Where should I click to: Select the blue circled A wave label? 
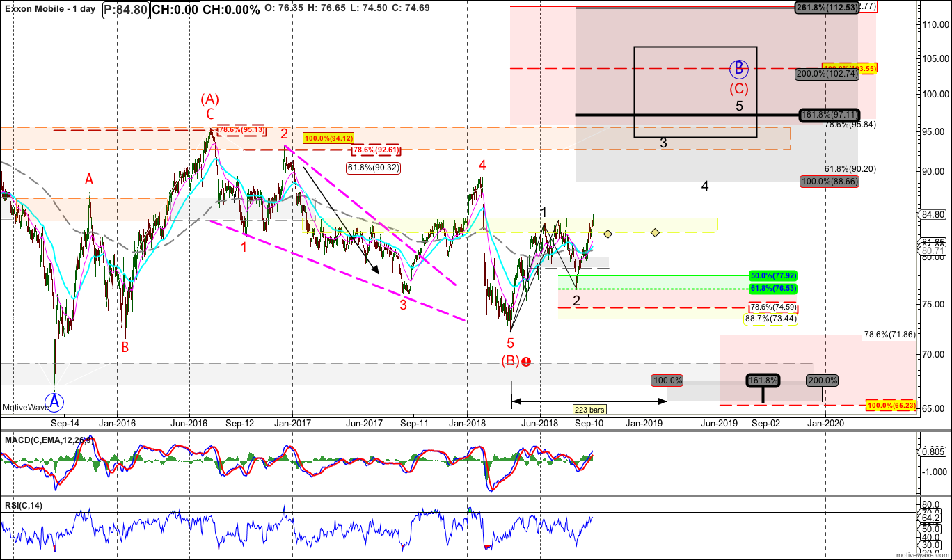coord(56,401)
